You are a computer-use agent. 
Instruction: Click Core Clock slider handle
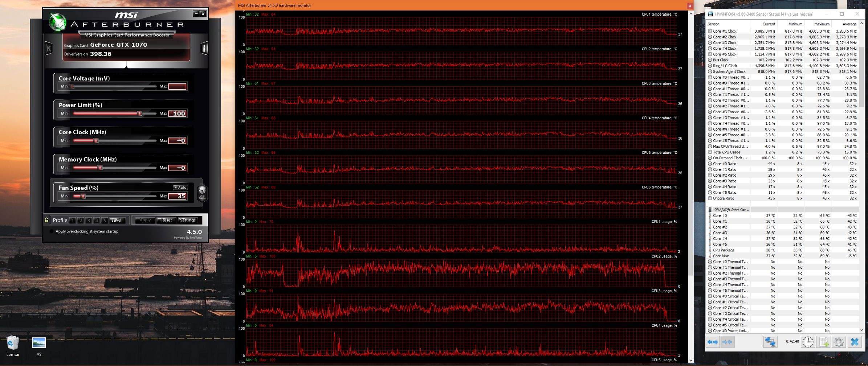point(96,141)
